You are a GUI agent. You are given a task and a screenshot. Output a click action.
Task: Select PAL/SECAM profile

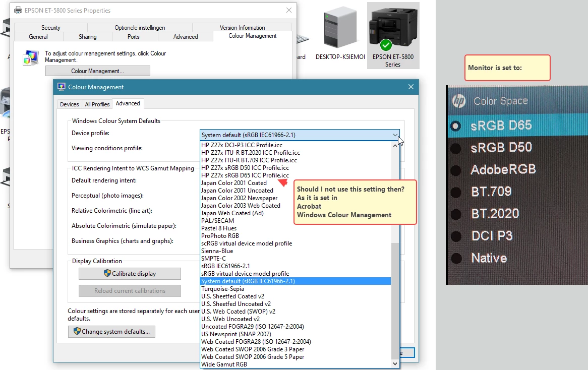point(296,221)
